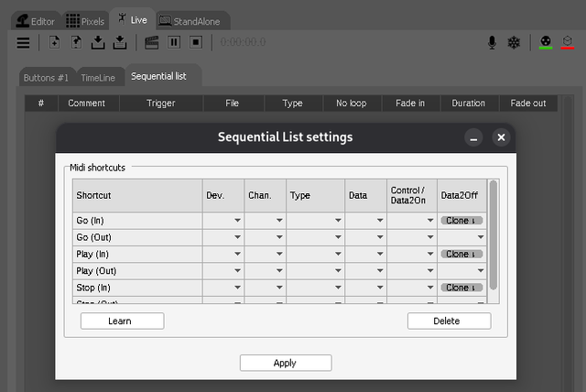This screenshot has width=586, height=392.
Task: Open the hamburger menu in toolbar
Action: click(x=23, y=43)
